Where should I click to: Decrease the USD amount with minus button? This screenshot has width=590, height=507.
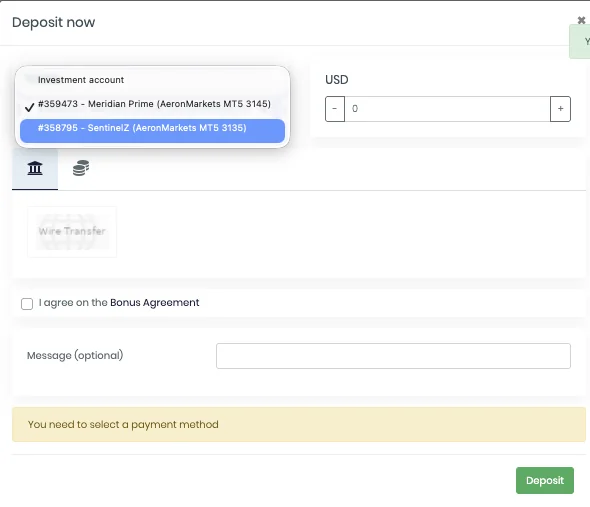point(335,109)
